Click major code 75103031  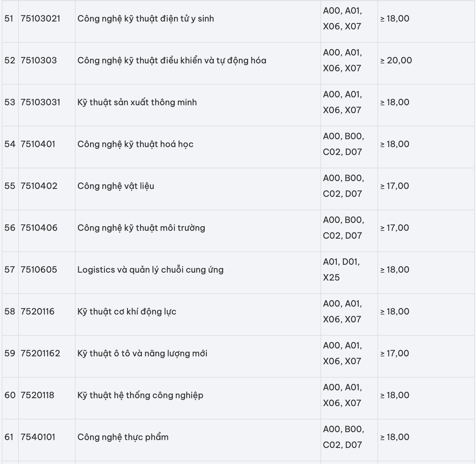tap(41, 102)
